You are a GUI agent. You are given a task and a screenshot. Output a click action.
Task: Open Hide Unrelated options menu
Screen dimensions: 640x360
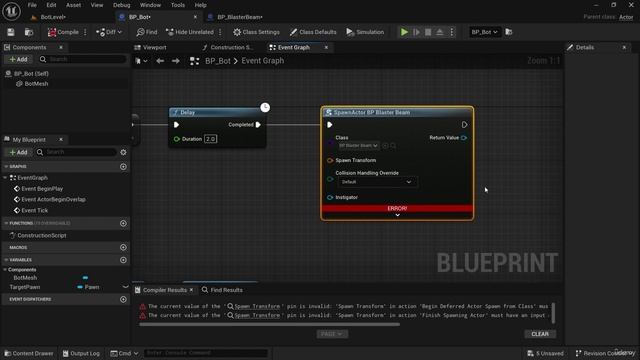click(220, 32)
